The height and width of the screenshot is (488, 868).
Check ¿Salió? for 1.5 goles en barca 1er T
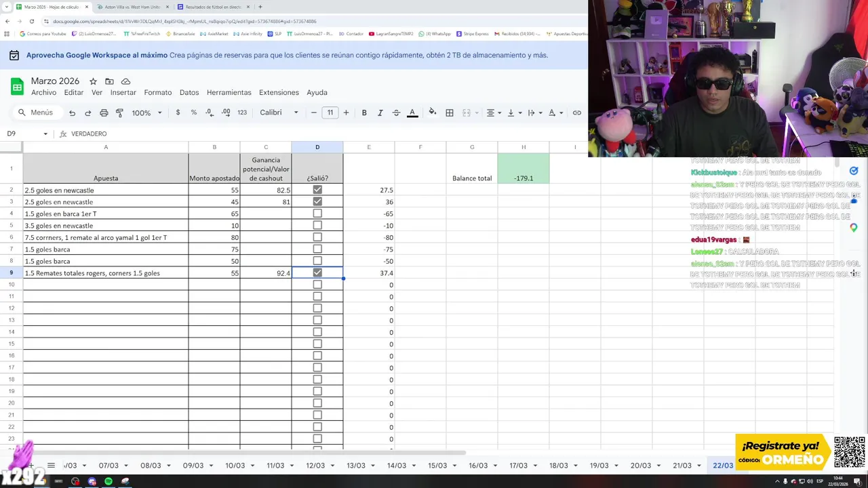click(x=317, y=213)
